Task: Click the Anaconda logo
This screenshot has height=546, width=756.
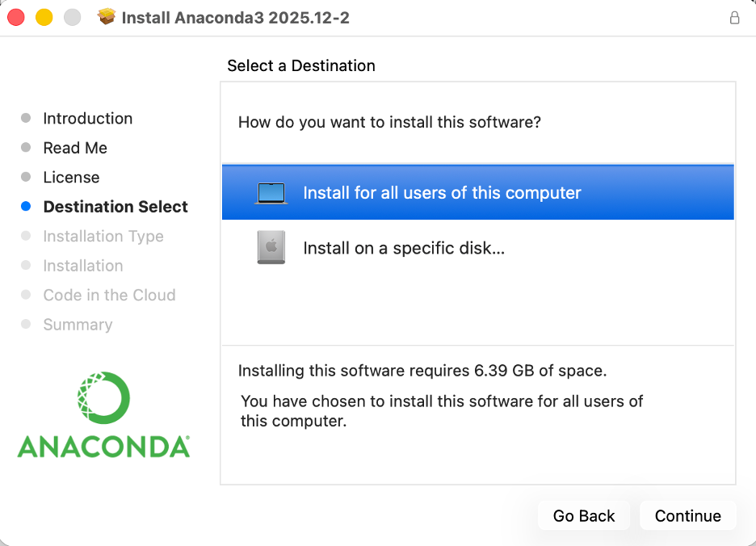Action: (x=103, y=414)
